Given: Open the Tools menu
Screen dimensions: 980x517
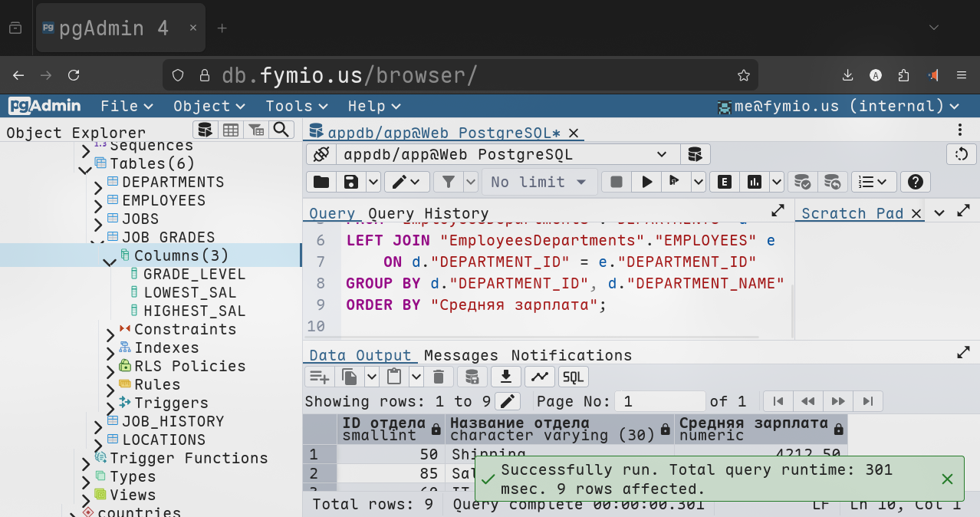Looking at the screenshot, I should pyautogui.click(x=296, y=106).
